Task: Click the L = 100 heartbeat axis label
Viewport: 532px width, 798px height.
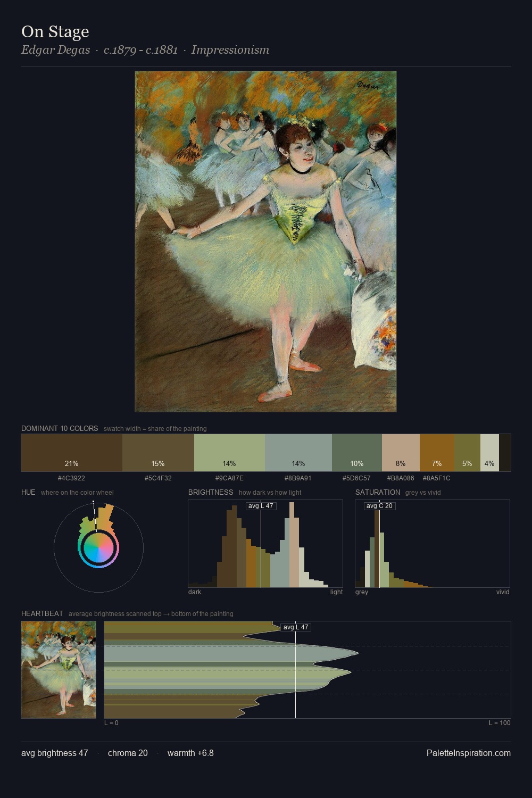Action: [x=500, y=723]
